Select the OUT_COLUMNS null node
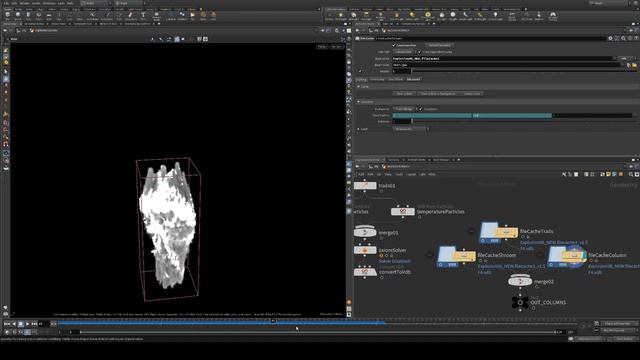The width and height of the screenshot is (640, 360). click(520, 302)
